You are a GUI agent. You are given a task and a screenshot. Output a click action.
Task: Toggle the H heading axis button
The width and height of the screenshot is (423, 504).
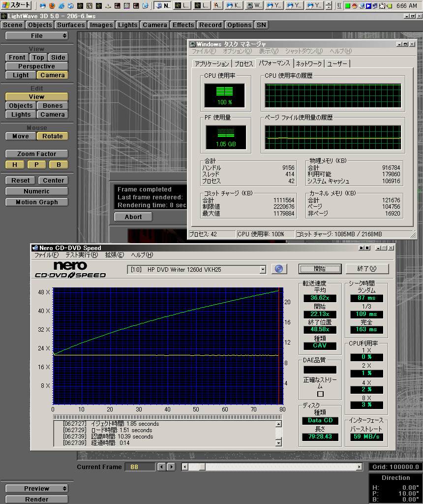[x=15, y=164]
